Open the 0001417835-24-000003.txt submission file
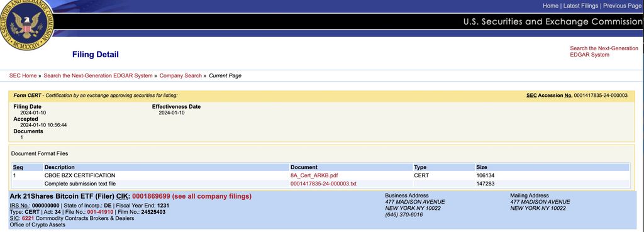 pos(323,184)
